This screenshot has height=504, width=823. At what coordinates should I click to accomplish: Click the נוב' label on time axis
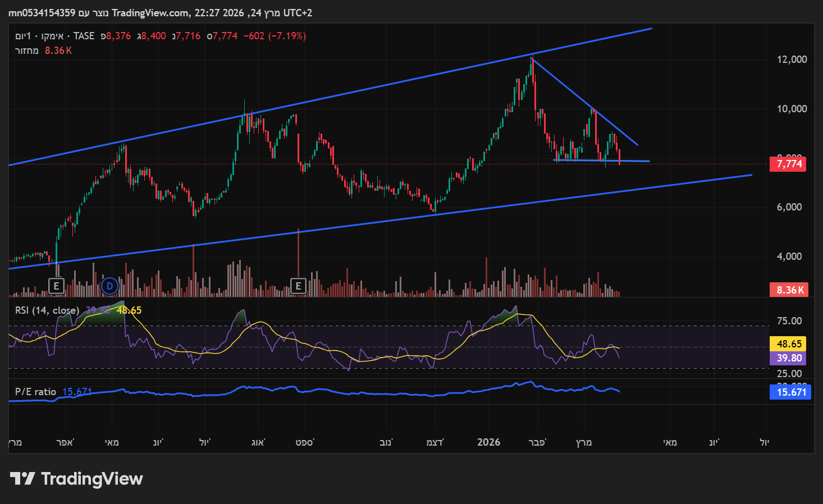click(x=386, y=442)
